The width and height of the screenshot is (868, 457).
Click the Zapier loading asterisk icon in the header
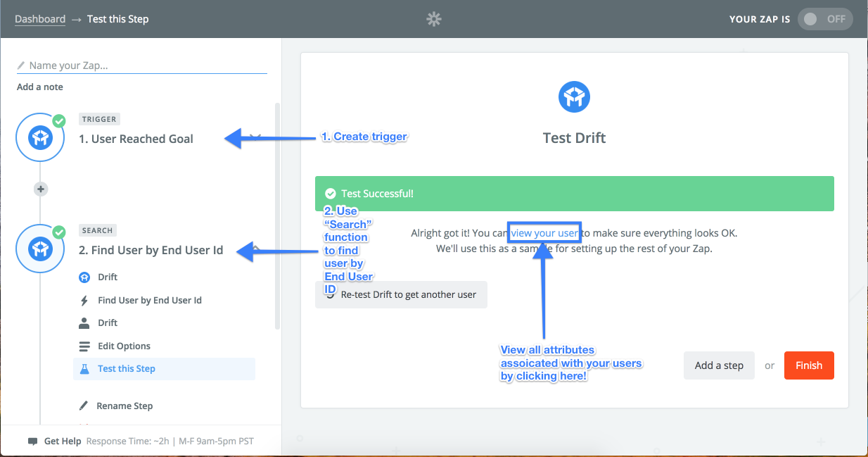coord(434,19)
